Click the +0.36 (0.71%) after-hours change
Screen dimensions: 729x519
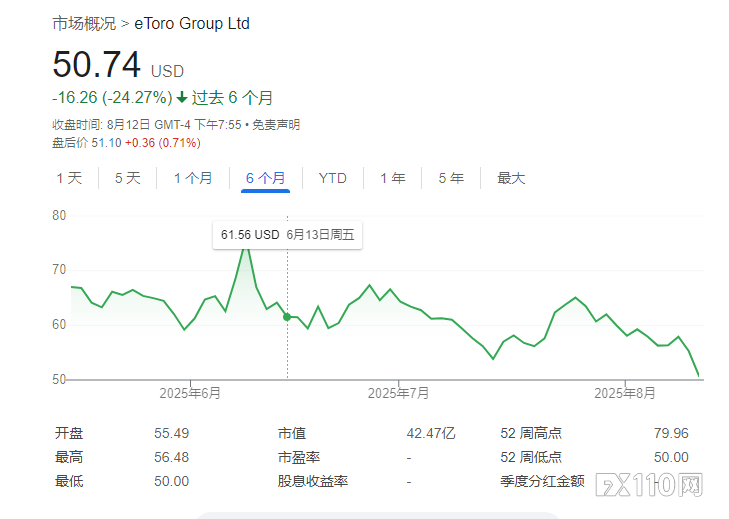163,143
